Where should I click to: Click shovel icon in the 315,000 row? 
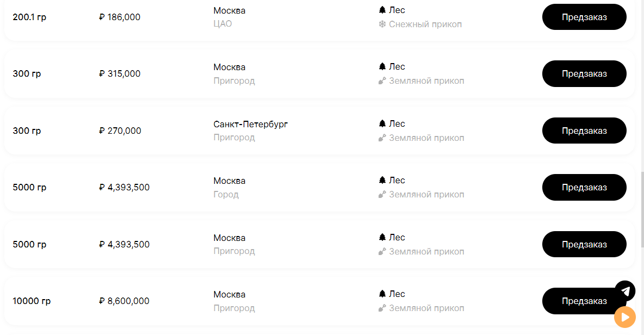(x=382, y=81)
